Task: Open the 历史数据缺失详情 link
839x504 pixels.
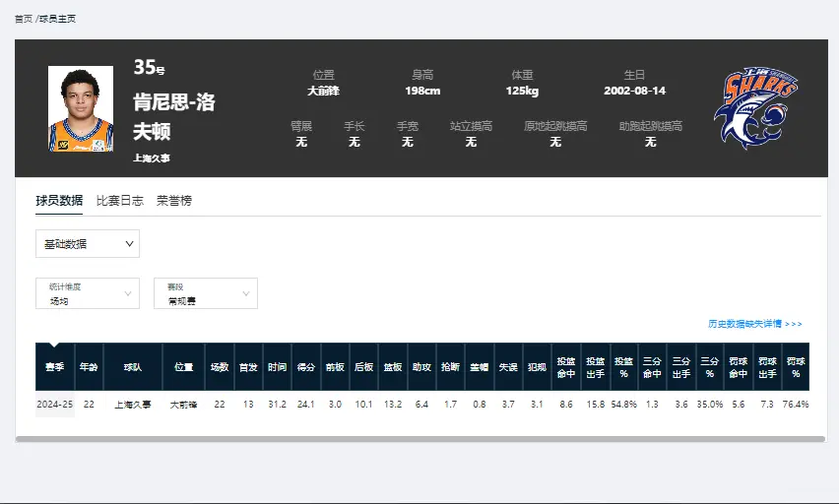Action: click(754, 324)
